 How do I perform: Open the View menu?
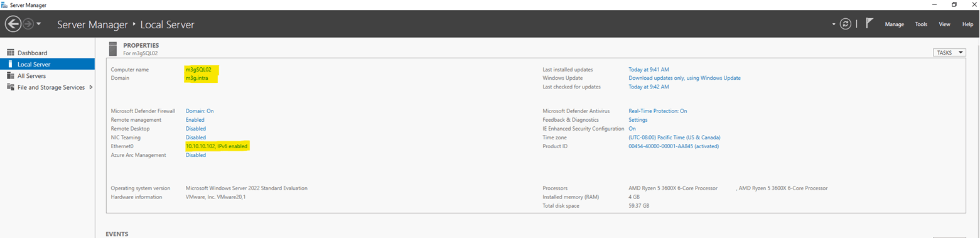tap(944, 24)
